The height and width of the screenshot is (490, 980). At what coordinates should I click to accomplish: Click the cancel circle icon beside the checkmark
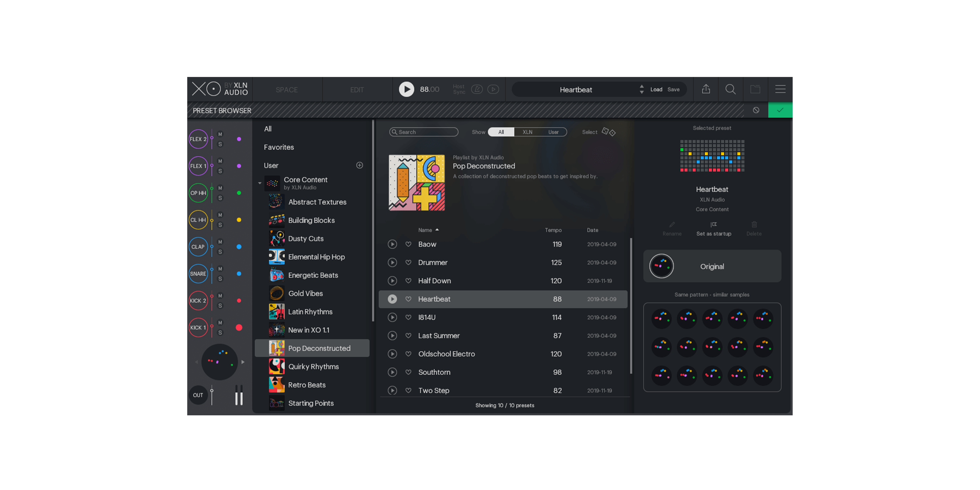[756, 110]
